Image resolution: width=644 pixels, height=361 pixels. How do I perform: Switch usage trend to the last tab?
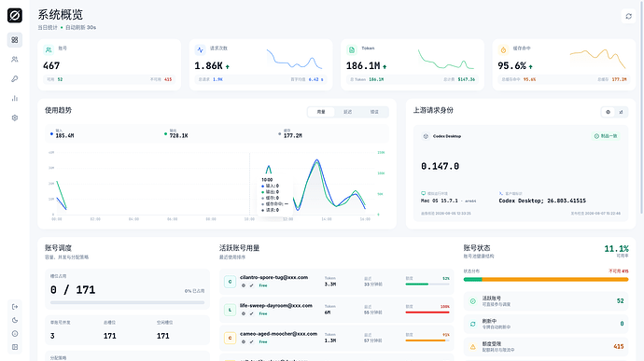374,112
